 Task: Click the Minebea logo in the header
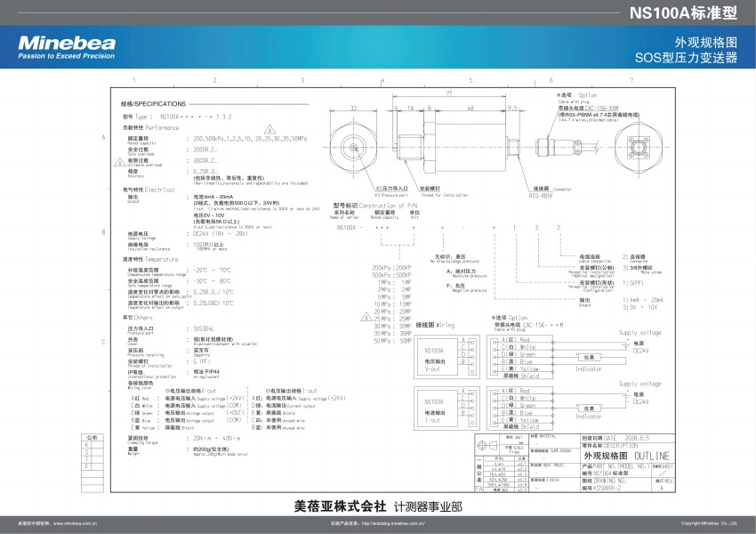tap(67, 46)
